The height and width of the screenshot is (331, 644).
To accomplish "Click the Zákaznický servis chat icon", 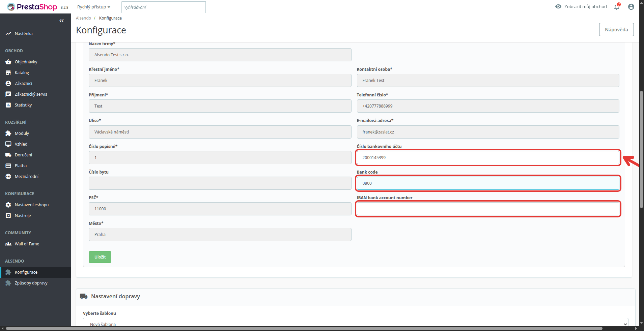I will [8, 94].
